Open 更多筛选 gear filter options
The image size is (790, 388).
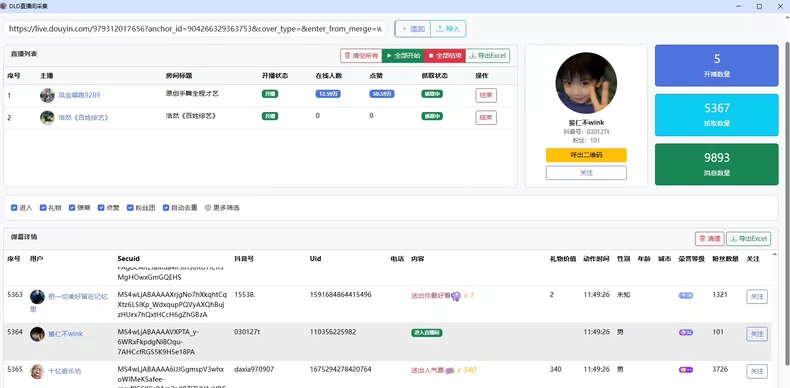click(222, 208)
